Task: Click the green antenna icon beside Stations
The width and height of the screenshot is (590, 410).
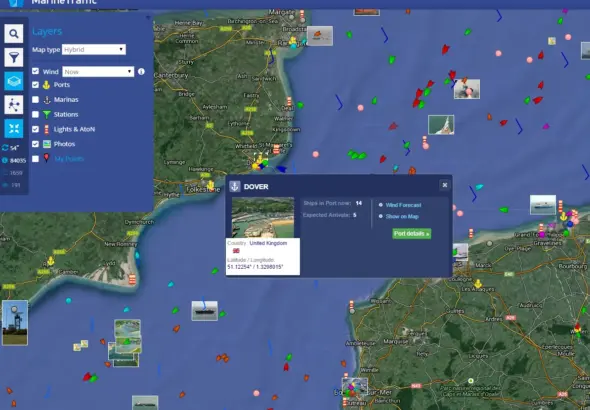Action: pyautogui.click(x=46, y=114)
